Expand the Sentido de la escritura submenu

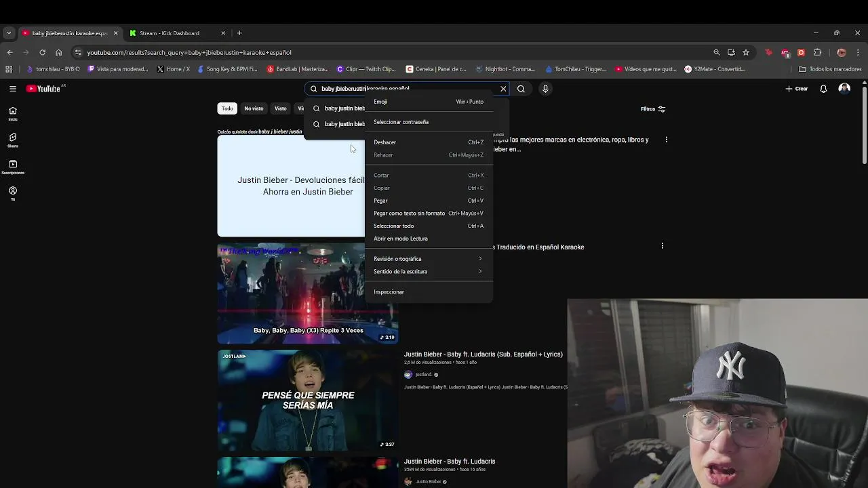429,272
